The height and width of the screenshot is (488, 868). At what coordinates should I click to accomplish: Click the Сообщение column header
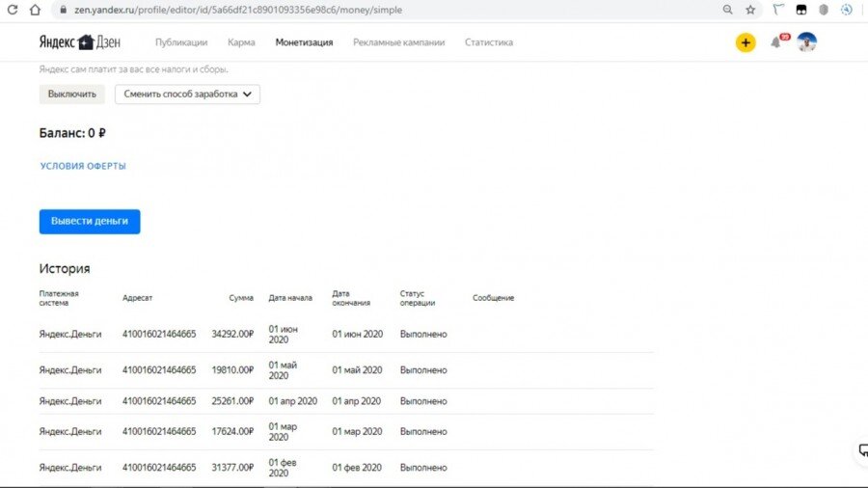pyautogui.click(x=493, y=298)
